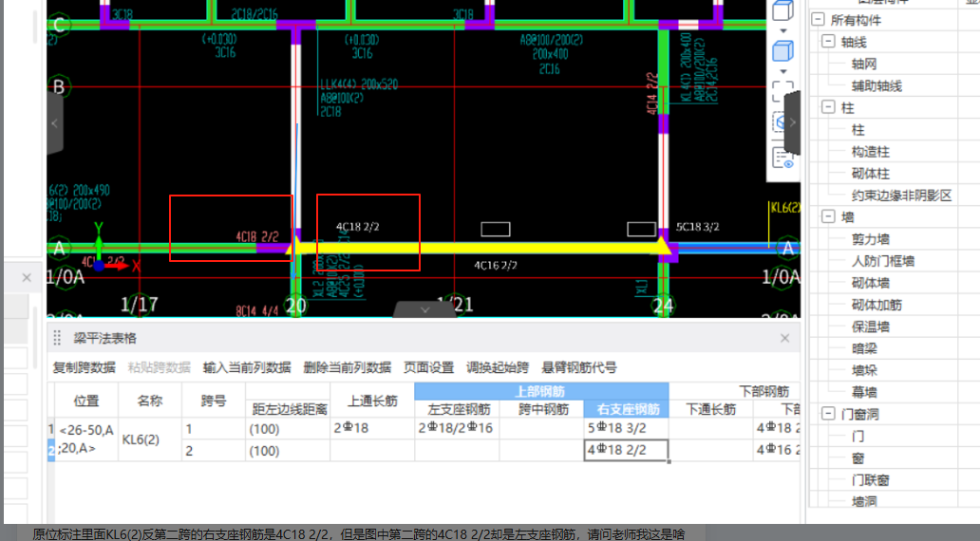Viewport: 980px width, 541px height.
Task: Expand the left panel with gray arrow tab
Action: click(55, 123)
